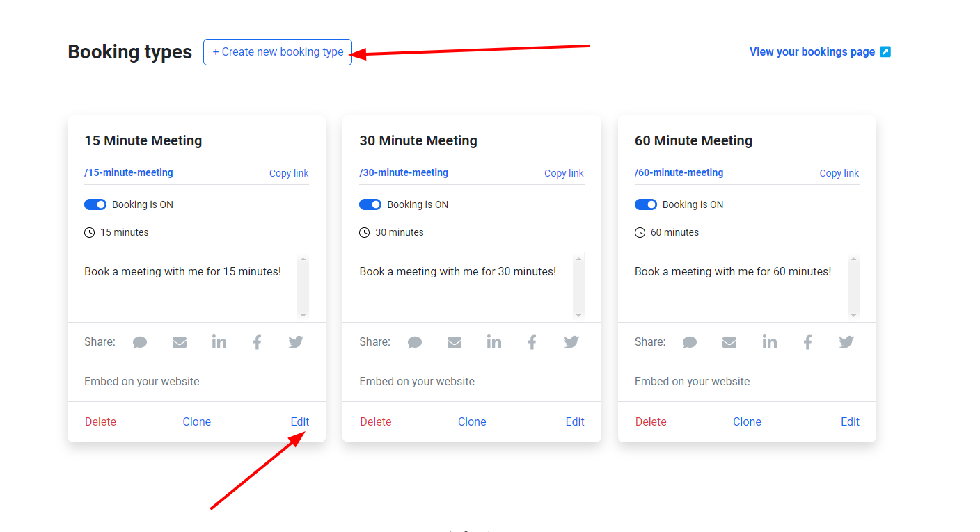
Task: Share 30 Minute Meeting on Twitter
Action: [x=571, y=342]
